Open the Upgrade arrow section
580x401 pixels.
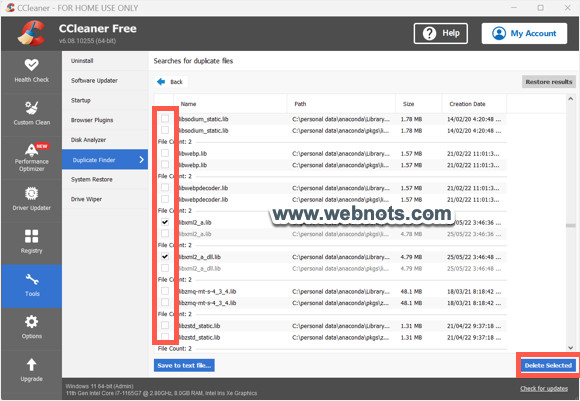point(31,371)
